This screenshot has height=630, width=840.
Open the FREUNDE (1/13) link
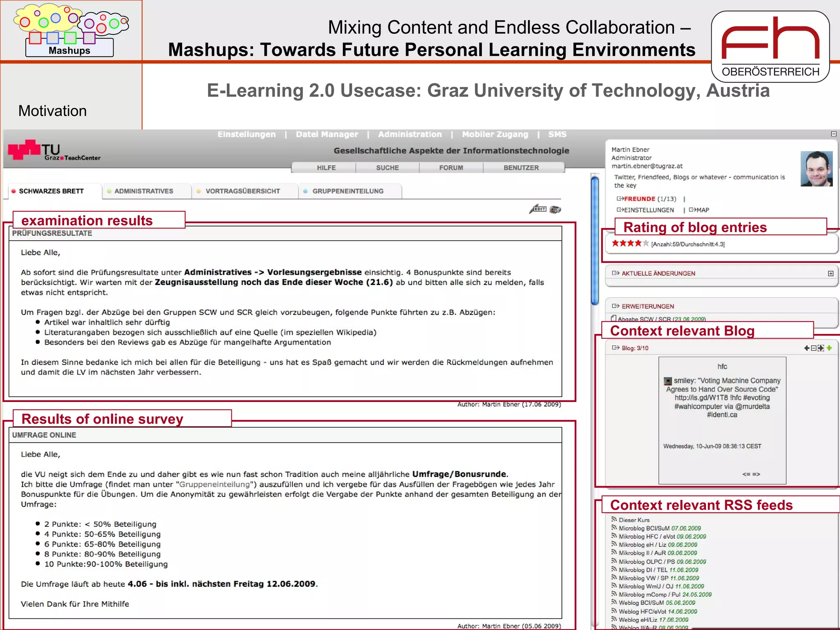click(x=646, y=199)
